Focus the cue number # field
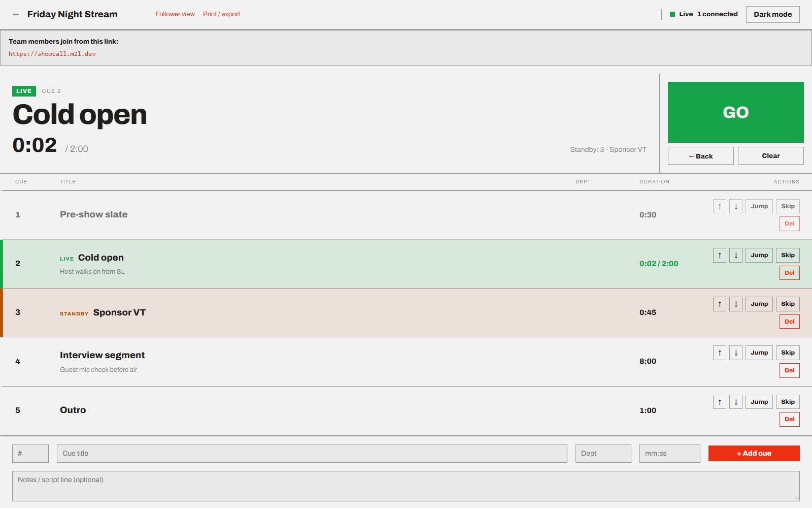The width and height of the screenshot is (812, 508). pos(30,454)
